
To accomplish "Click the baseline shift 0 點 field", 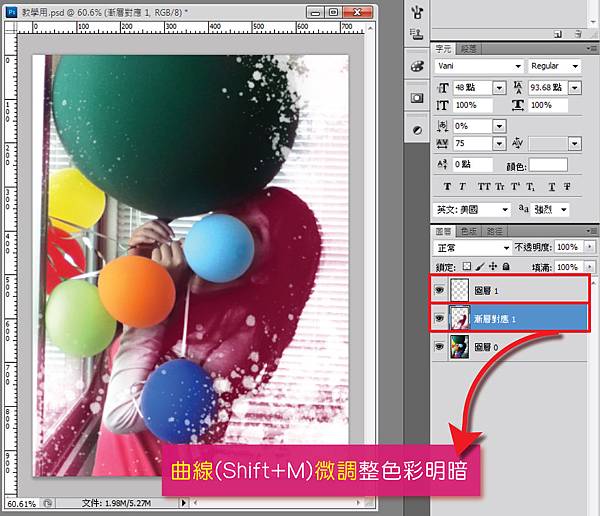I will tap(473, 165).
